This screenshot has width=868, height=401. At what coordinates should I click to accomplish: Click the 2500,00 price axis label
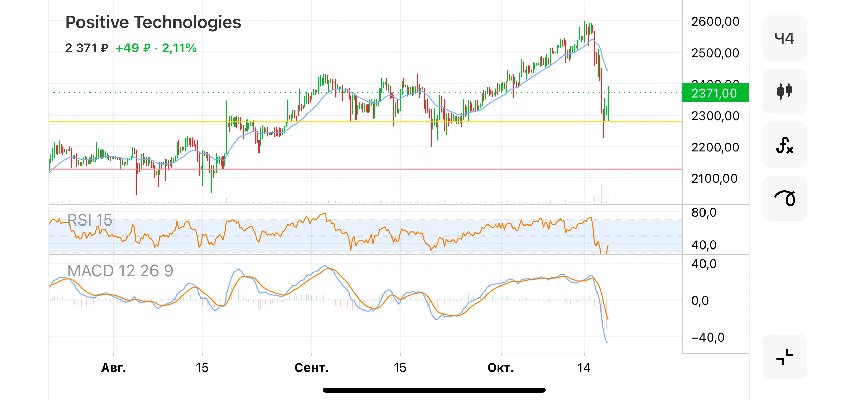pos(715,53)
